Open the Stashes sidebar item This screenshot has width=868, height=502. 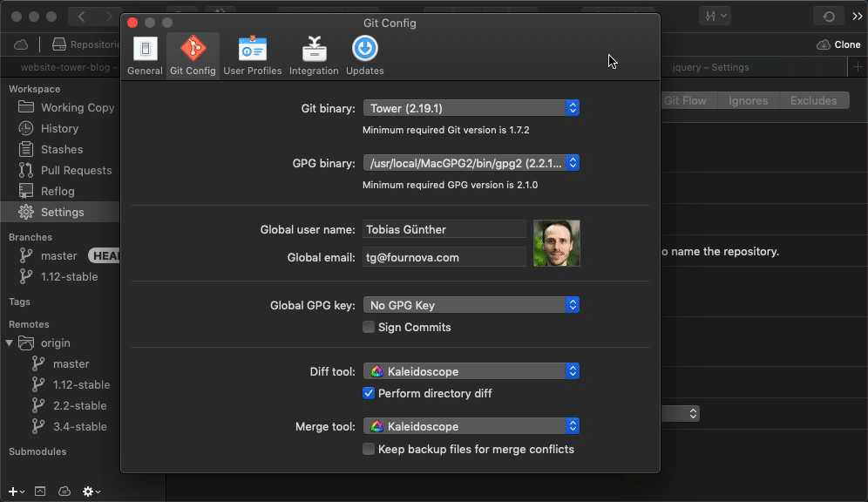click(x=61, y=149)
